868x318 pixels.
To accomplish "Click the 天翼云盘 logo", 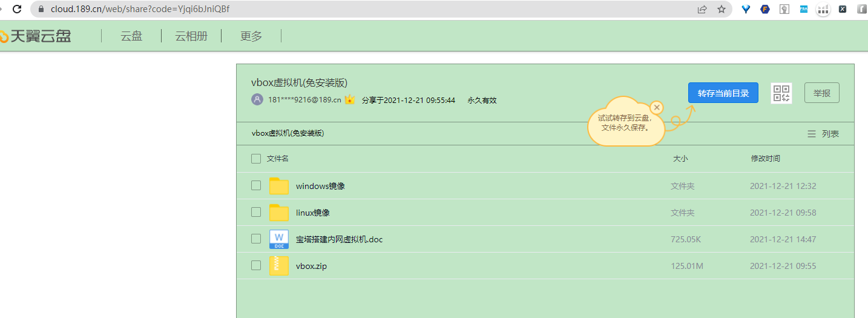I will click(36, 36).
